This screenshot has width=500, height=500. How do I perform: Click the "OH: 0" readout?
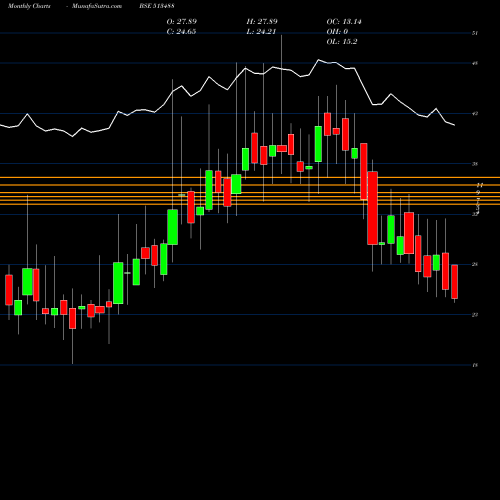[337, 31]
